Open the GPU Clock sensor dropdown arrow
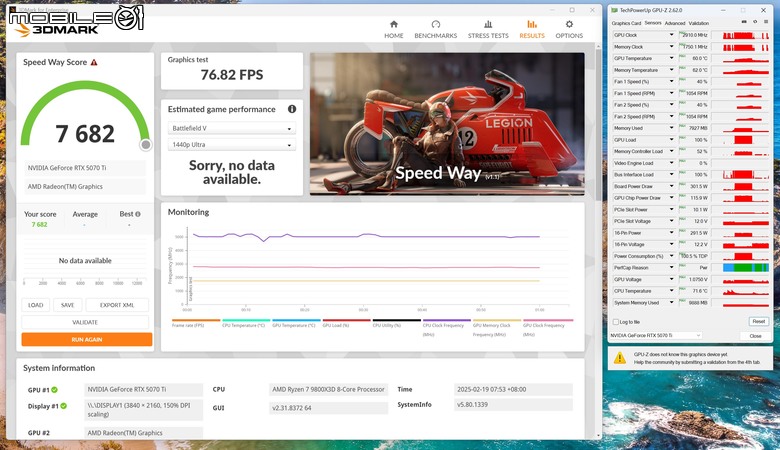780x450 pixels. (672, 35)
